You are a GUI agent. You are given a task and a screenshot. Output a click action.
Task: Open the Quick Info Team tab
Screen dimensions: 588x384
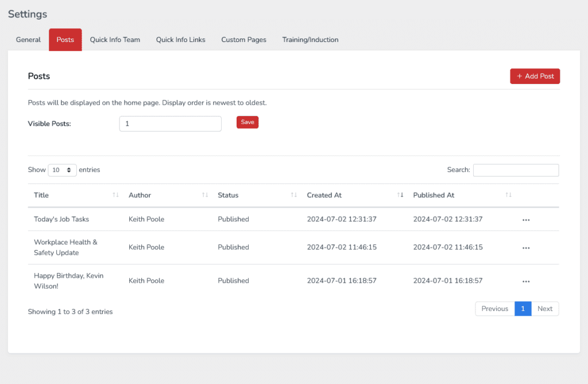115,40
